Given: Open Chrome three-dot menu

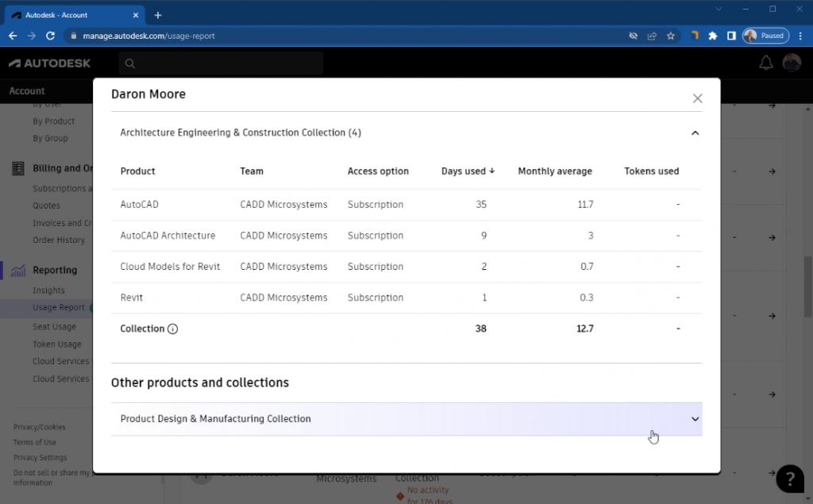Looking at the screenshot, I should pyautogui.click(x=800, y=36).
